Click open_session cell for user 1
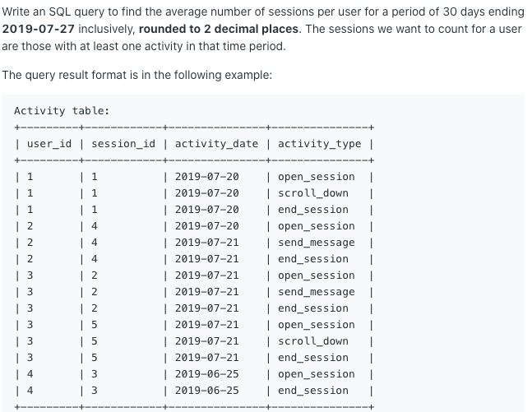The height and width of the screenshot is (412, 532). [317, 177]
